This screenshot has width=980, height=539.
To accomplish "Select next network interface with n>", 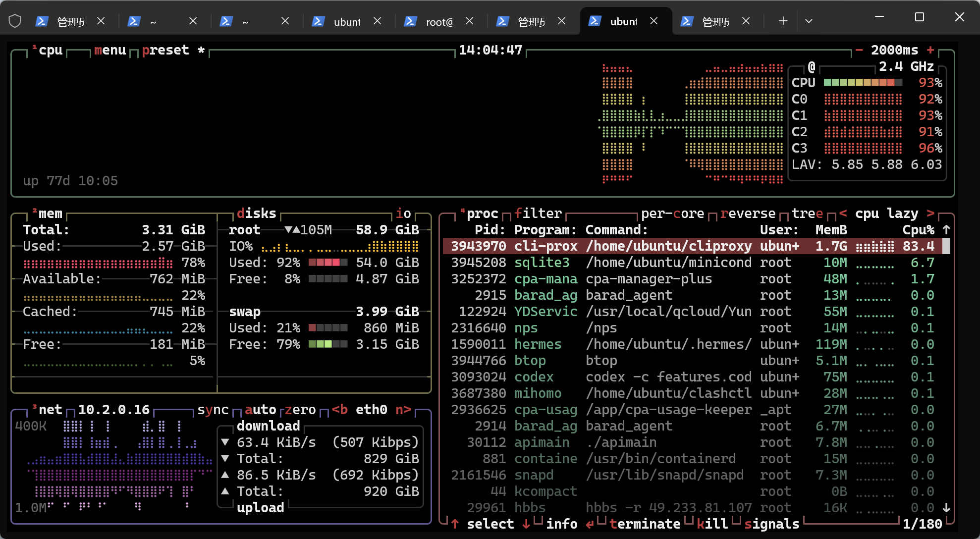I will pos(403,410).
